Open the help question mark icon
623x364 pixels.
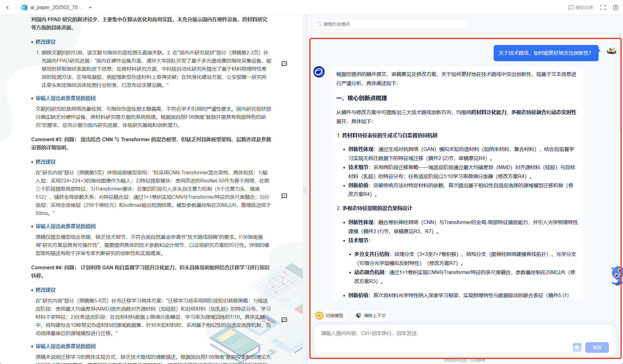click(616, 7)
